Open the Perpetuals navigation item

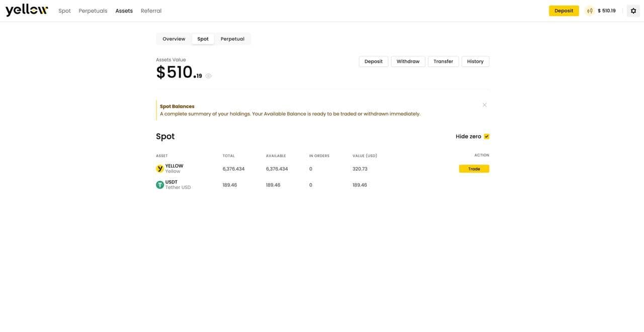coord(93,11)
